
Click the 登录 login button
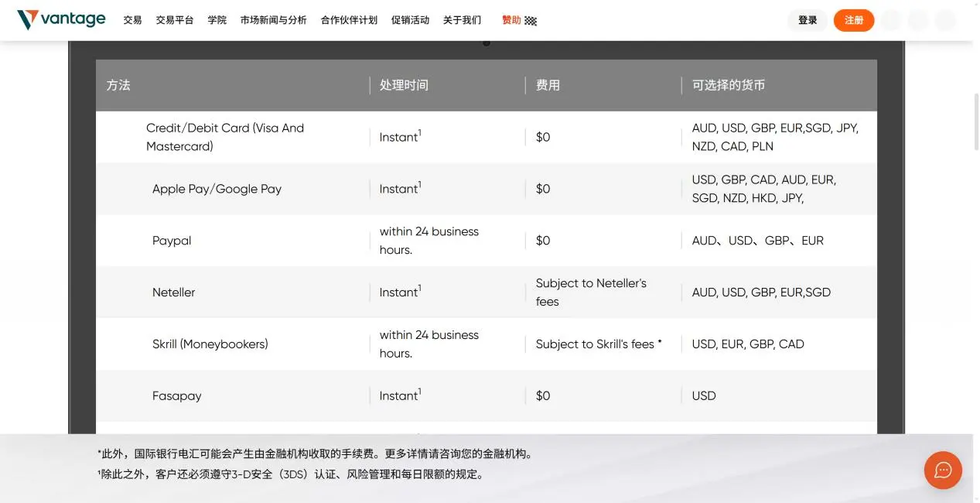(808, 20)
